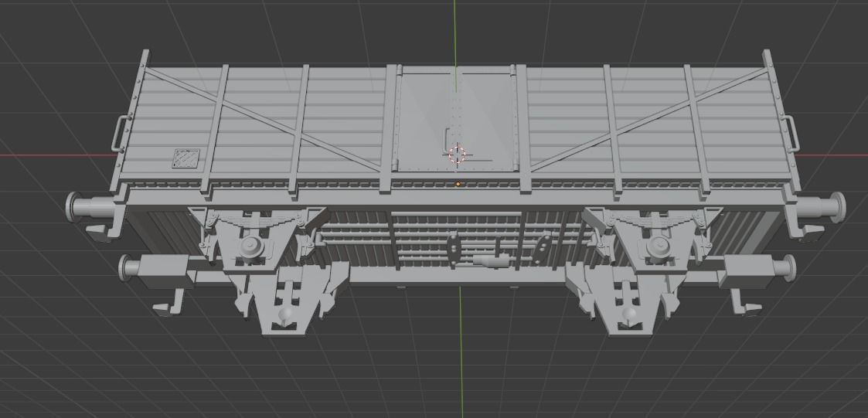
Task: Click the 3D cursor crosshair on wagon door
Action: coord(458,154)
